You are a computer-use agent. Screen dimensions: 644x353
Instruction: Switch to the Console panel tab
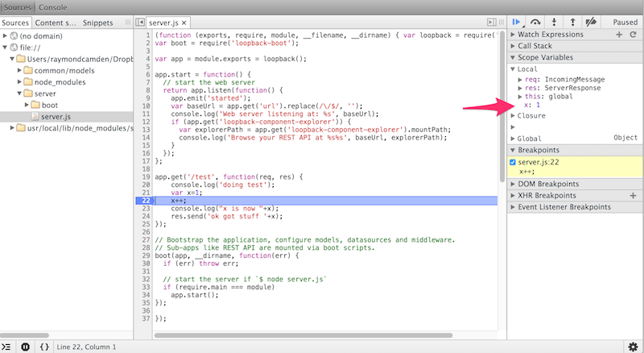pyautogui.click(x=53, y=7)
